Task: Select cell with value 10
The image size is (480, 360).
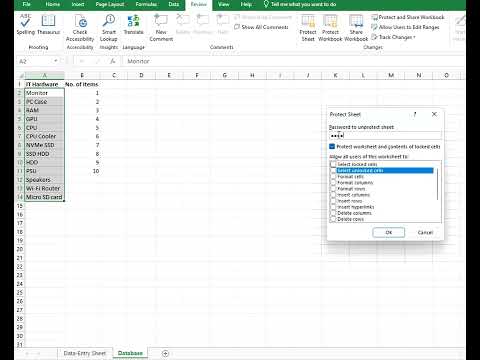Action: 82,171
